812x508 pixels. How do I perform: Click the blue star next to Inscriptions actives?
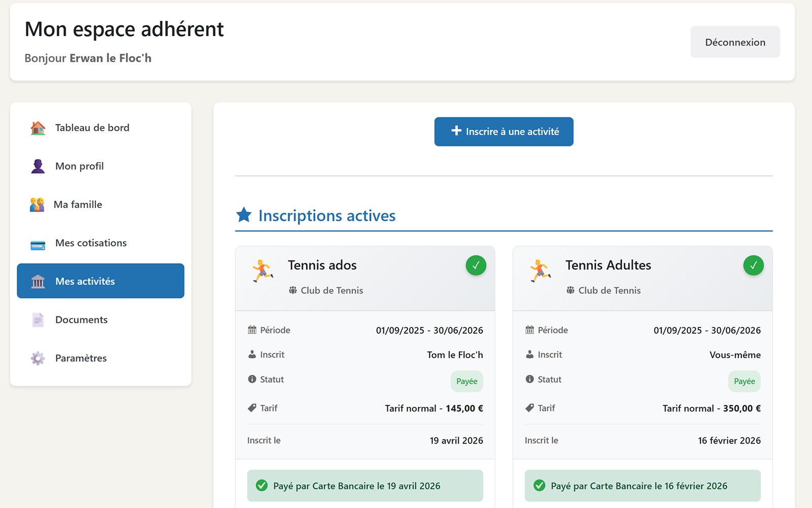(x=244, y=215)
